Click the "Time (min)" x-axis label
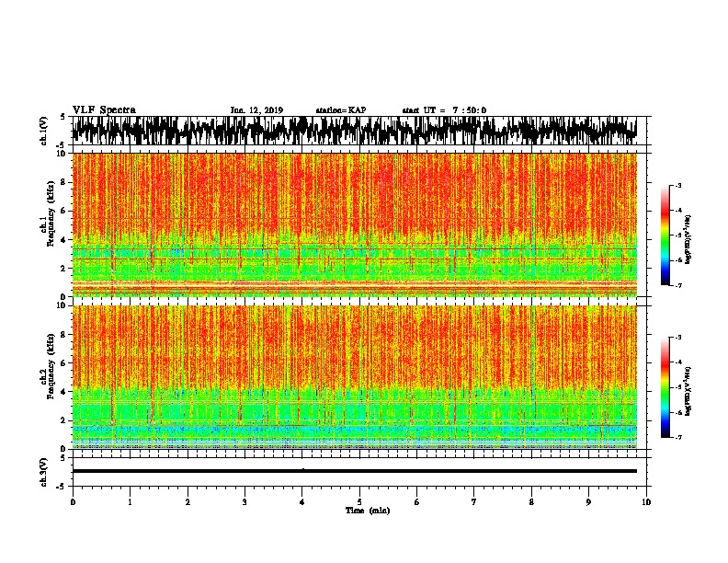The image size is (728, 563). pyautogui.click(x=368, y=511)
